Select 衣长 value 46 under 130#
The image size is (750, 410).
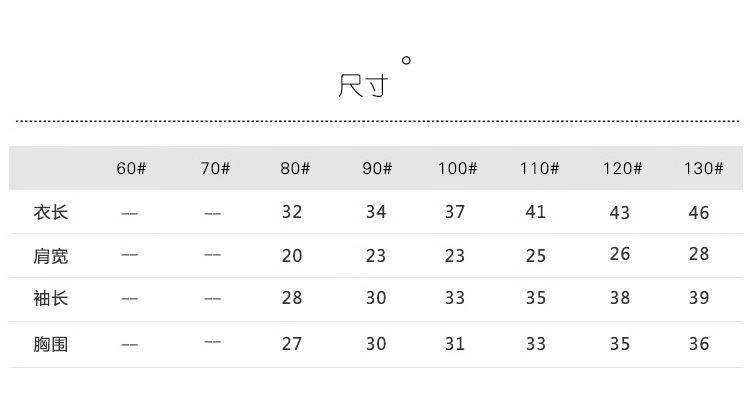[x=699, y=212]
